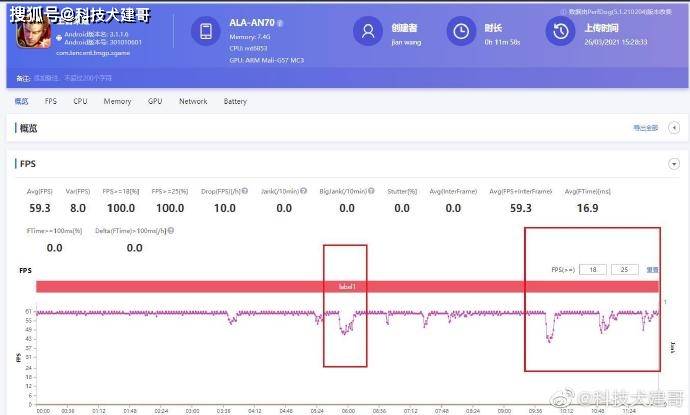Click reset link beside FPS thresholds
Image resolution: width=690 pixels, height=415 pixels.
652,270
